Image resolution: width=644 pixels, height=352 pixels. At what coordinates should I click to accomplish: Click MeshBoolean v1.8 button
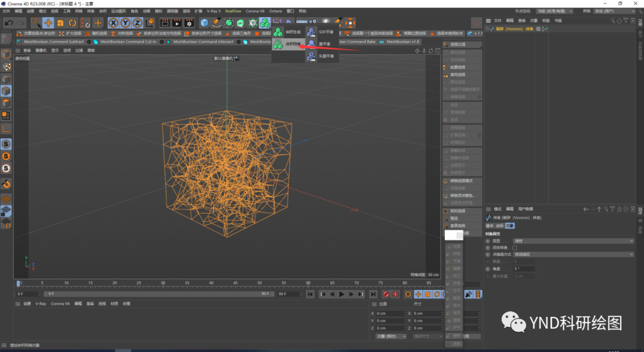(x=399, y=42)
